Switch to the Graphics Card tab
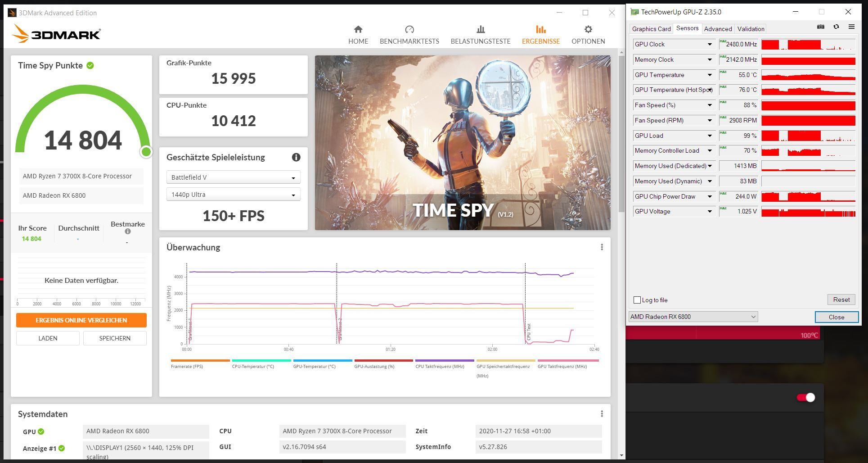Image resolution: width=868 pixels, height=463 pixels. click(x=651, y=29)
